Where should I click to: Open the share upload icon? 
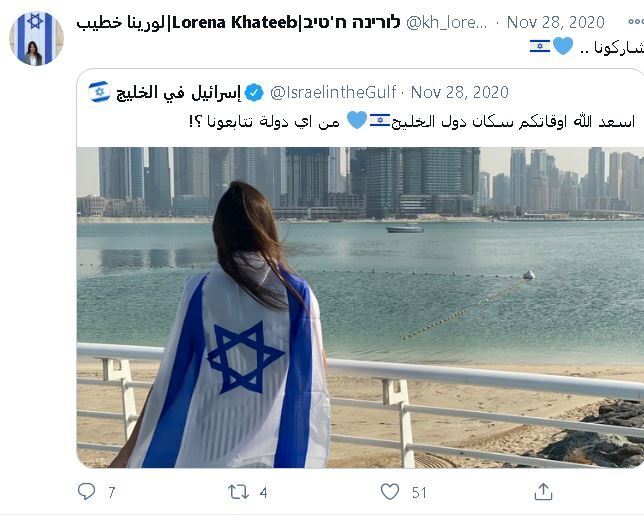click(543, 492)
